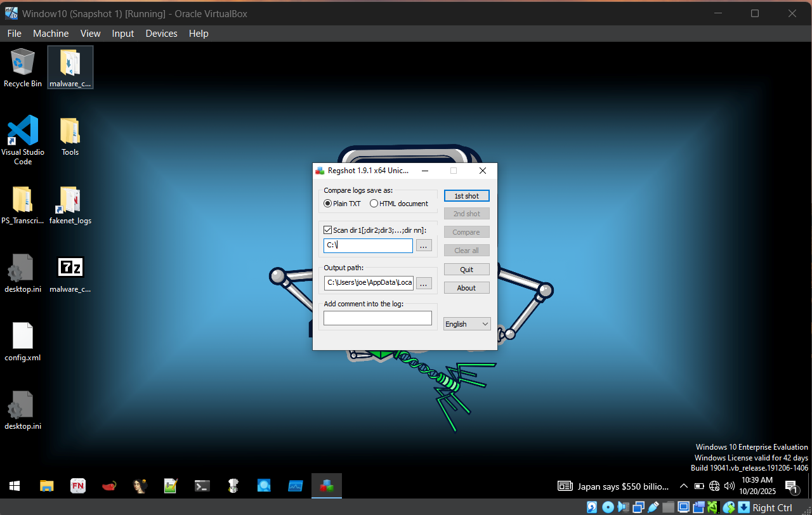Screen dimensions: 812x515
Task: Show hidden tray icons chevron
Action: pyautogui.click(x=683, y=486)
